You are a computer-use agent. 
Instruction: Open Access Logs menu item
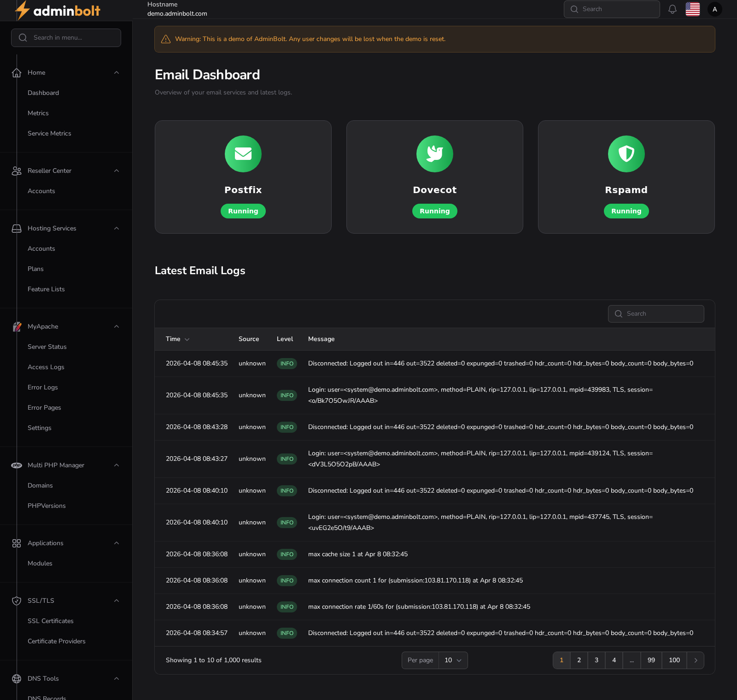[46, 367]
